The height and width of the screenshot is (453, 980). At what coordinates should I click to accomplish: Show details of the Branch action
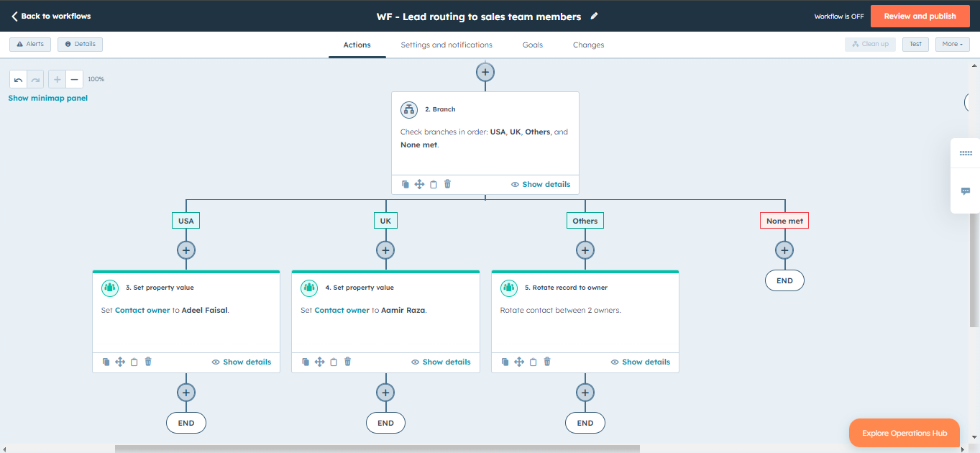click(x=540, y=184)
